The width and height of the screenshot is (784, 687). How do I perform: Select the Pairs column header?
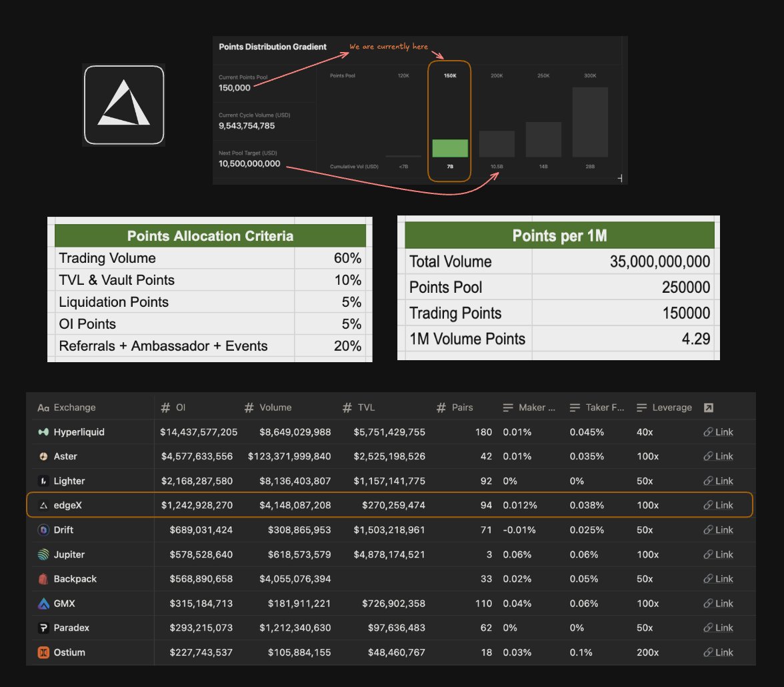point(463,408)
